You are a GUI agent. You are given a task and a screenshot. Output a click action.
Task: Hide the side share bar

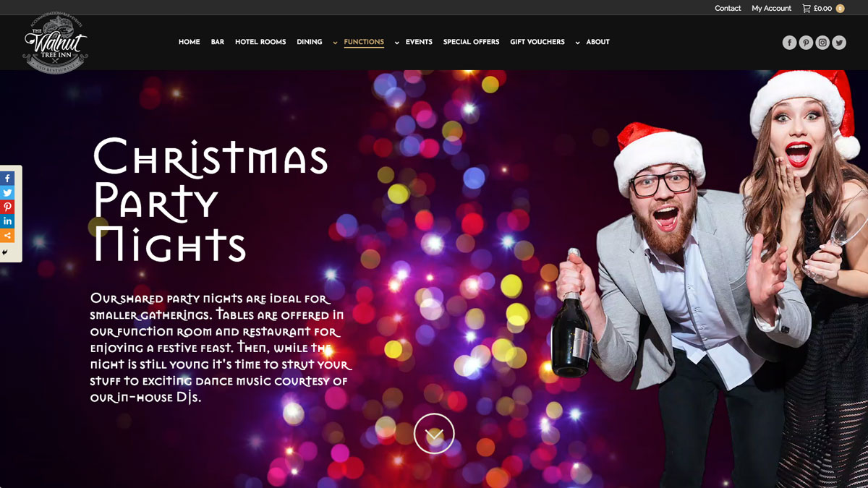coord(5,252)
